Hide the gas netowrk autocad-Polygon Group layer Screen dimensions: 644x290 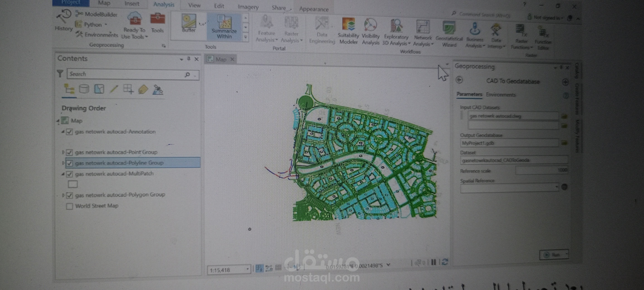click(x=69, y=195)
